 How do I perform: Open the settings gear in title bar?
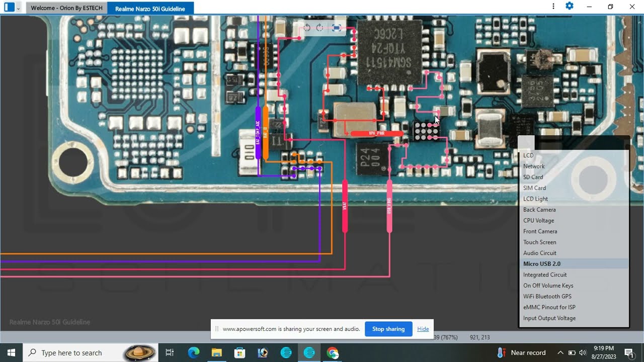(x=570, y=6)
